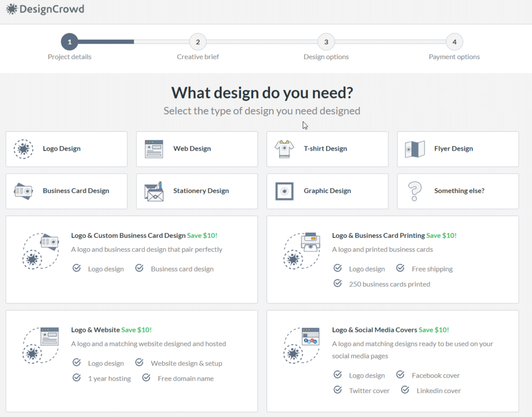The width and height of the screenshot is (532, 417).
Task: Click the DesignCrowd starburst logo icon
Action: pyautogui.click(x=11, y=9)
